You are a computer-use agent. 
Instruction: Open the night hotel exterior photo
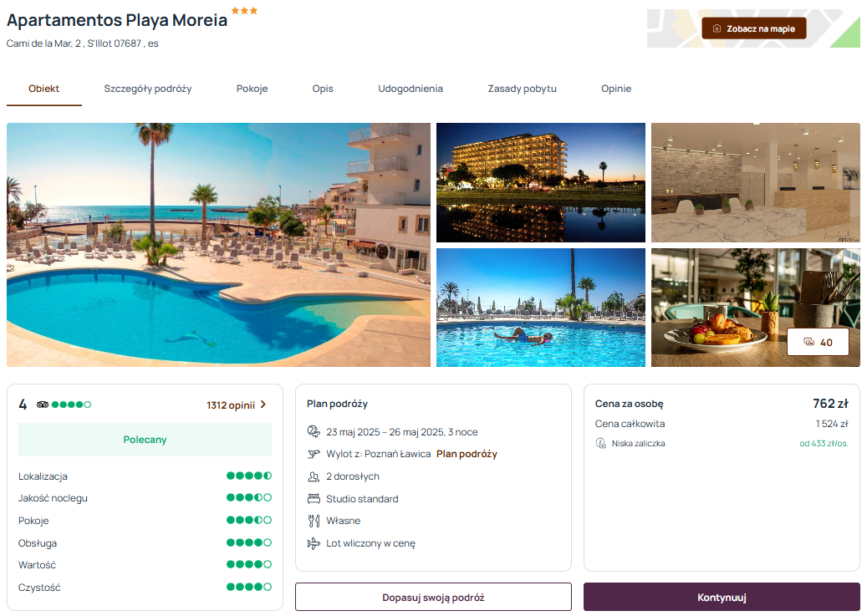541,182
